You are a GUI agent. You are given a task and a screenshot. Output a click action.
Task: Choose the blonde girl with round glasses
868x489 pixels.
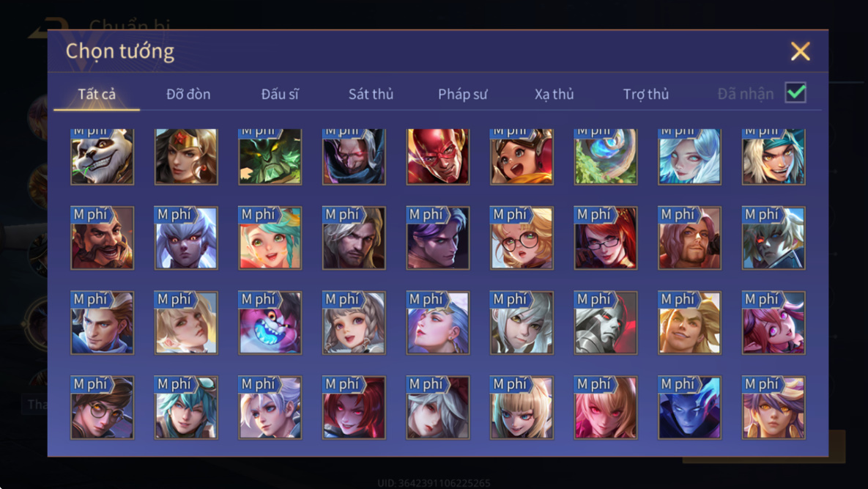522,238
